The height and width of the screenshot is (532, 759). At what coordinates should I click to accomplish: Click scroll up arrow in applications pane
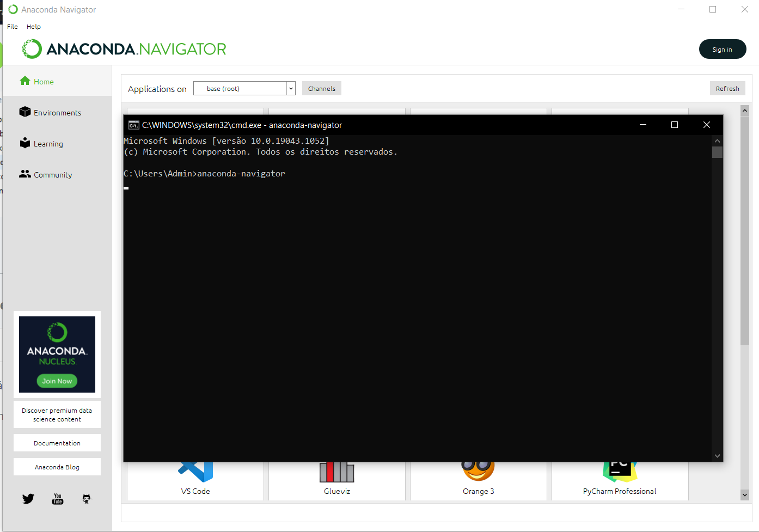point(745,111)
